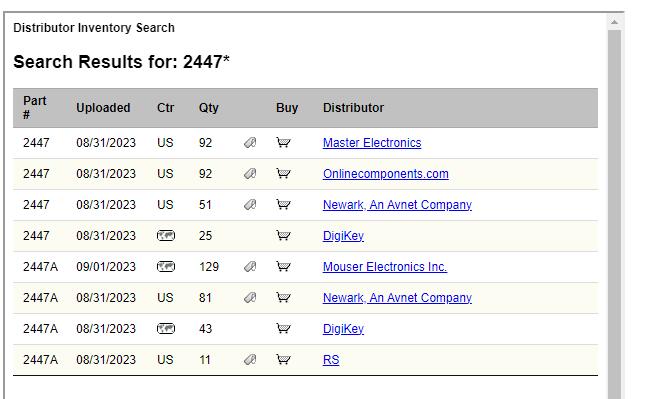
Task: Click the Uploaded column header
Action: [103, 108]
